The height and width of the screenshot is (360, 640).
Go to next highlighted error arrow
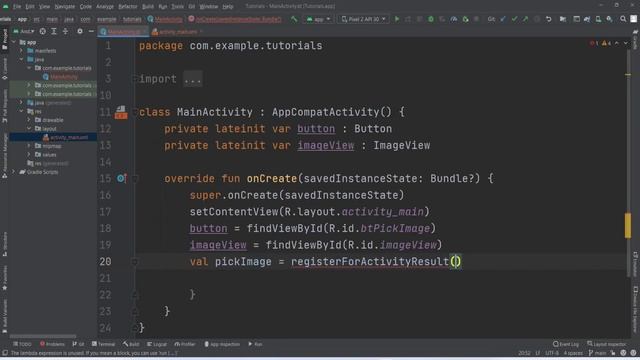[626, 43]
